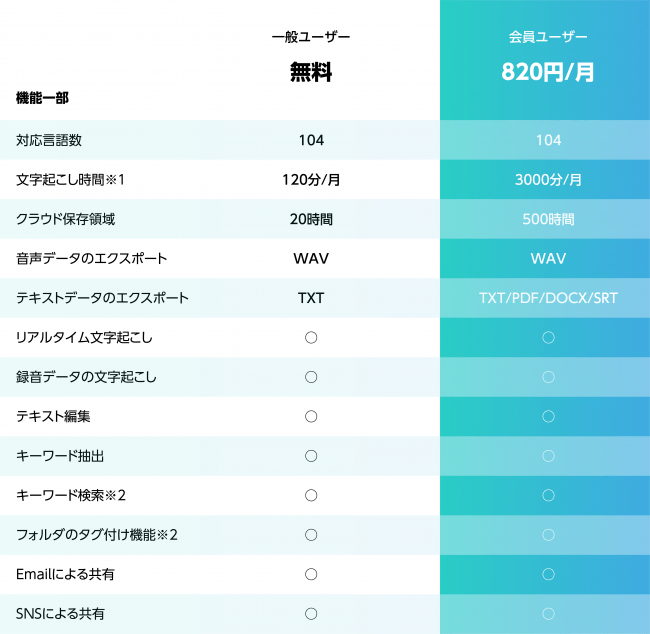
Task: Click the member-plan circle for テキスト編集
Action: point(548,416)
